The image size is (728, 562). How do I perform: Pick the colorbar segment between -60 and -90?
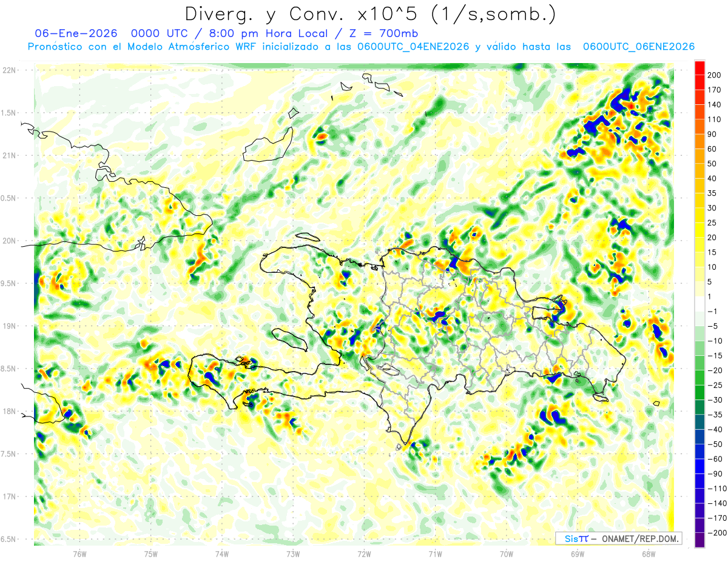point(699,466)
